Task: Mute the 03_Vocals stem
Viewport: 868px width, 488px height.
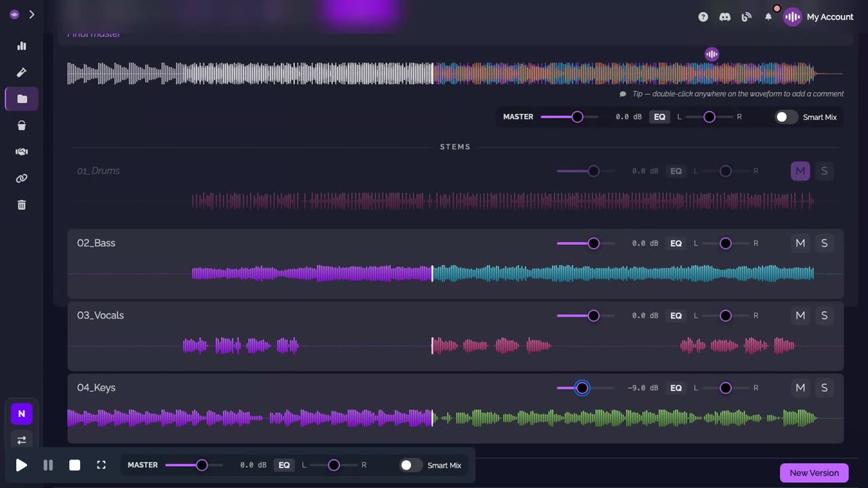Action: (800, 316)
